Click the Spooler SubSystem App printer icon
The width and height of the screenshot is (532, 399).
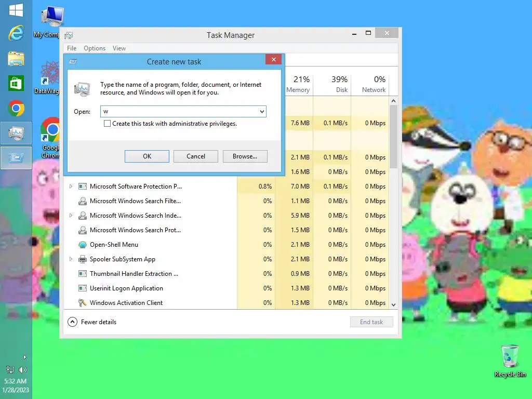[x=83, y=259]
